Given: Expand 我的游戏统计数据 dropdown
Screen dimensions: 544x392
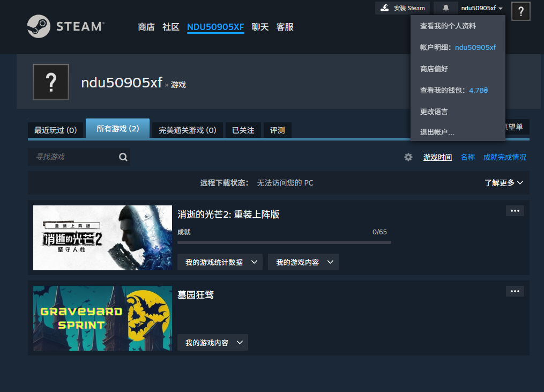Looking at the screenshot, I should [x=220, y=262].
